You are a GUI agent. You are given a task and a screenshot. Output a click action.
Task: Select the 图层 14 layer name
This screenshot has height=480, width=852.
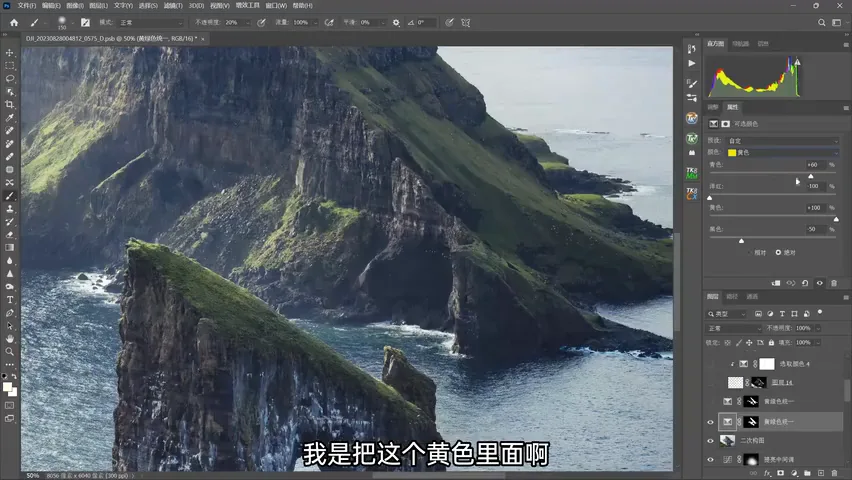[x=782, y=383]
